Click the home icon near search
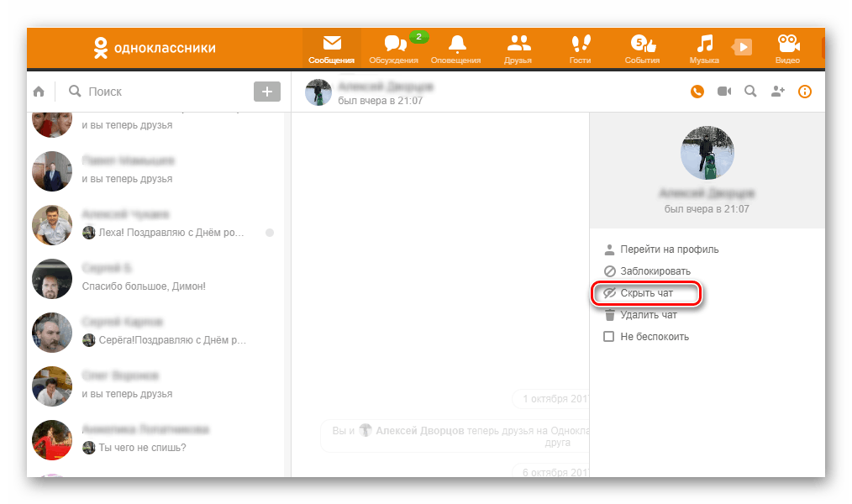 pos(39,92)
